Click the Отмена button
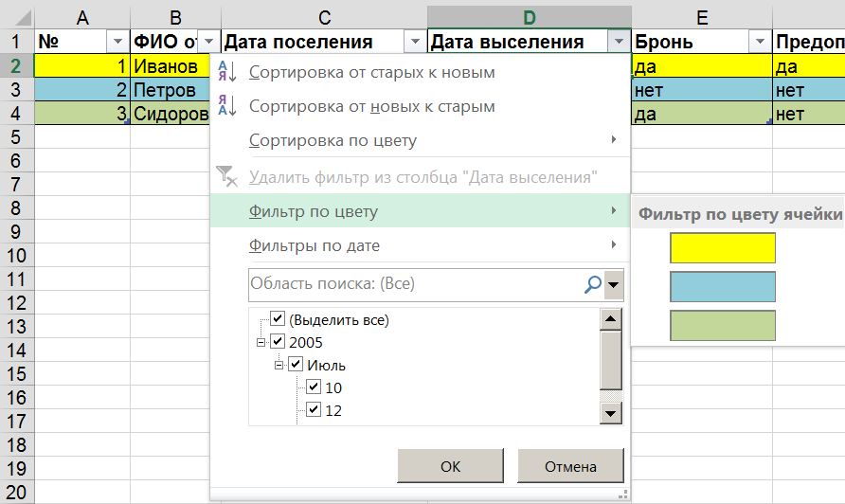Viewport: 845px width, 504px height. (x=570, y=466)
